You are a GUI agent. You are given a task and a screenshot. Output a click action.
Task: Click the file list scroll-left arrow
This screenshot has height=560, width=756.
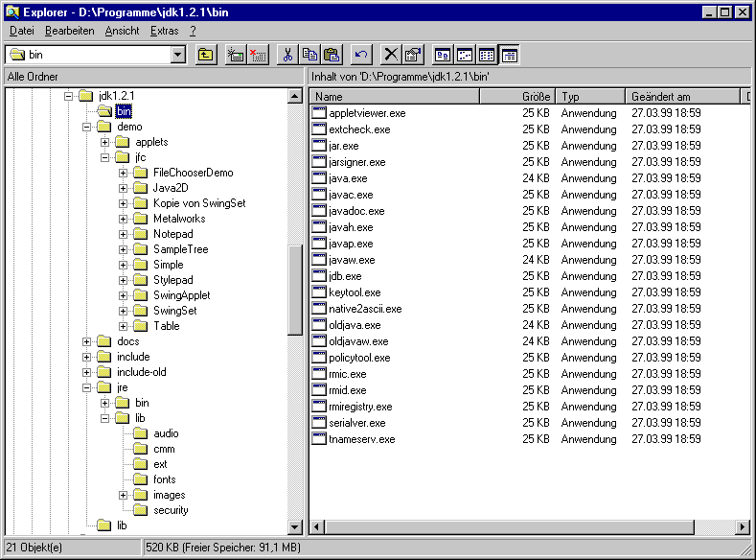click(x=316, y=527)
